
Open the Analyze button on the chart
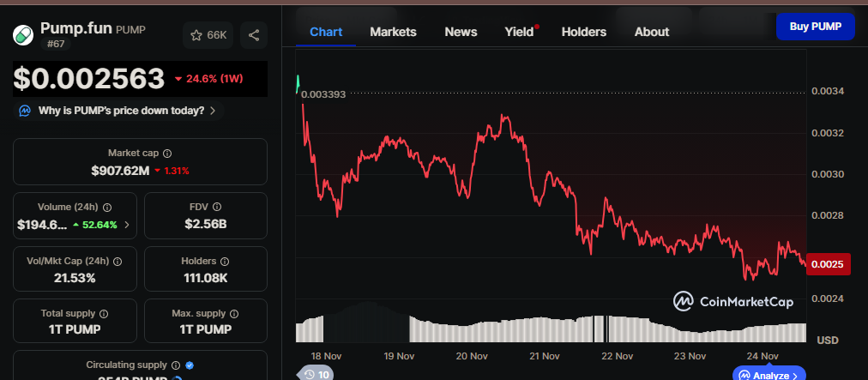(x=769, y=375)
